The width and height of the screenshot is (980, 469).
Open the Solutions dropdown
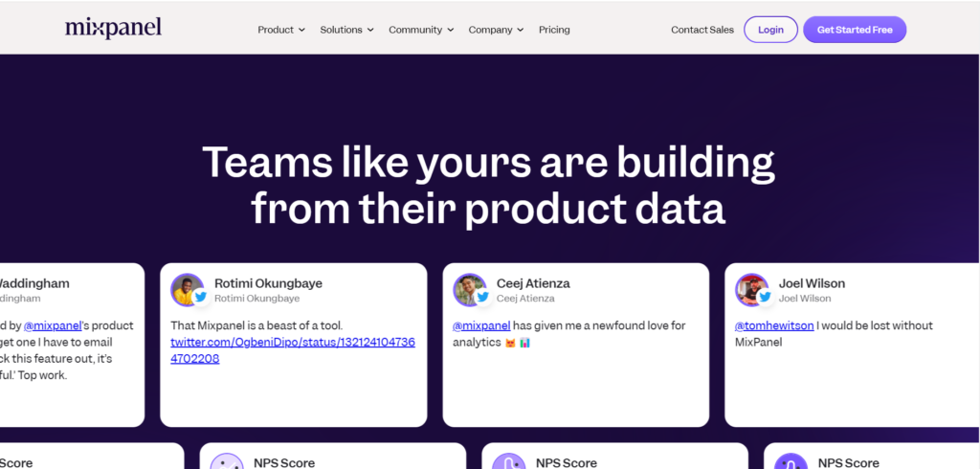(346, 30)
